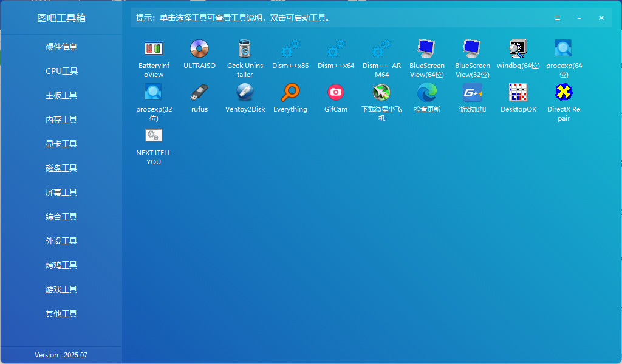
Task: Select the ULTRAISO disc icon
Action: [x=199, y=49]
